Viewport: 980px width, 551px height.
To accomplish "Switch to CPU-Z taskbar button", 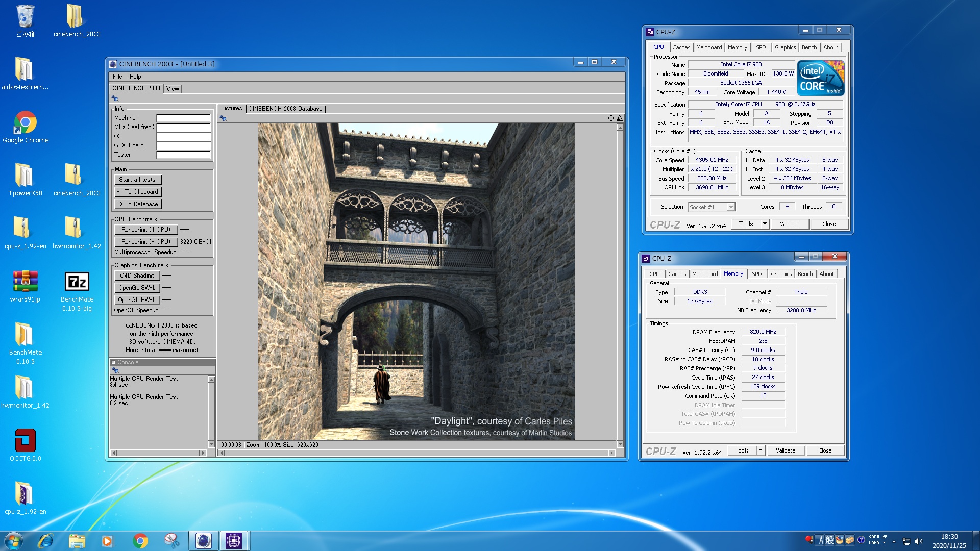I will (234, 541).
